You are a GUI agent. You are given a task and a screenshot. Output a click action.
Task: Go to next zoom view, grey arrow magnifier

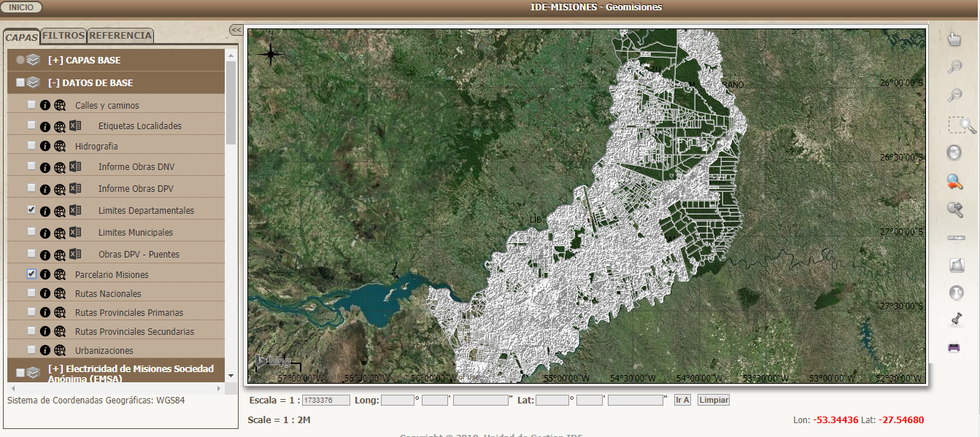click(x=954, y=209)
